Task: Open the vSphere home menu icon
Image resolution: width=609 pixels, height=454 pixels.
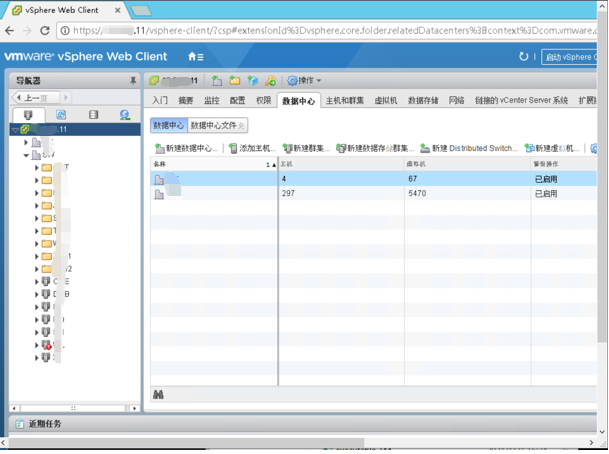Action: click(195, 57)
